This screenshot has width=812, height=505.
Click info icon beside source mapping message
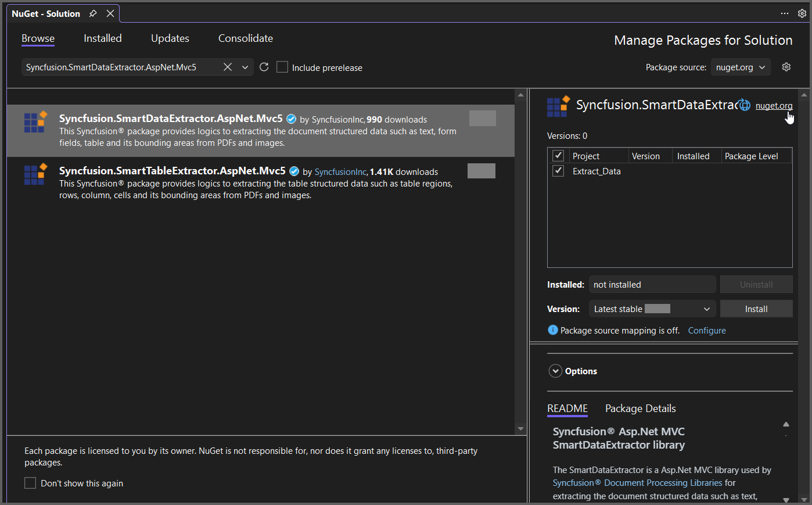pos(553,330)
